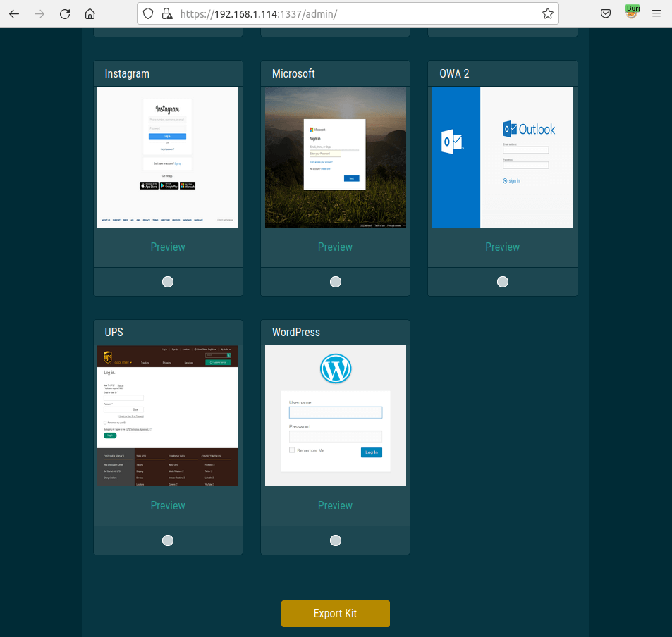Click the WordPress card title
The image size is (672, 637).
coord(296,332)
